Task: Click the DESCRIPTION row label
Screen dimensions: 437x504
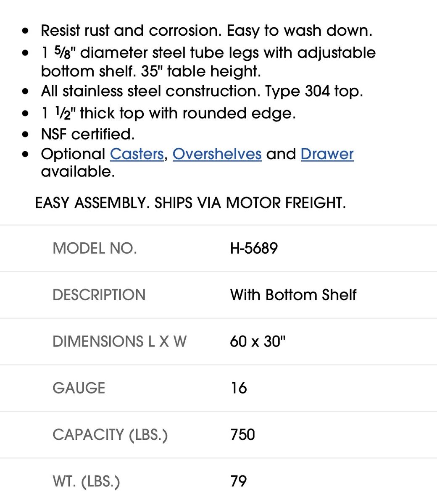Action: tap(99, 295)
